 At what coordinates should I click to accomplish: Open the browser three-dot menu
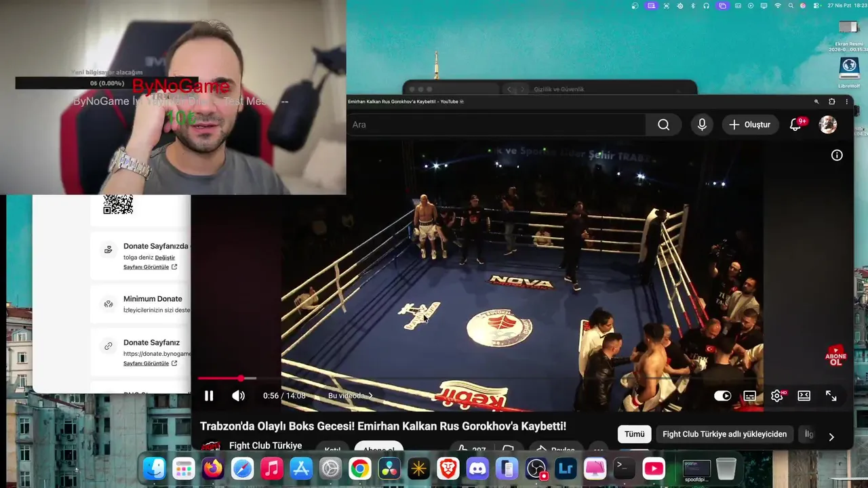coord(846,102)
